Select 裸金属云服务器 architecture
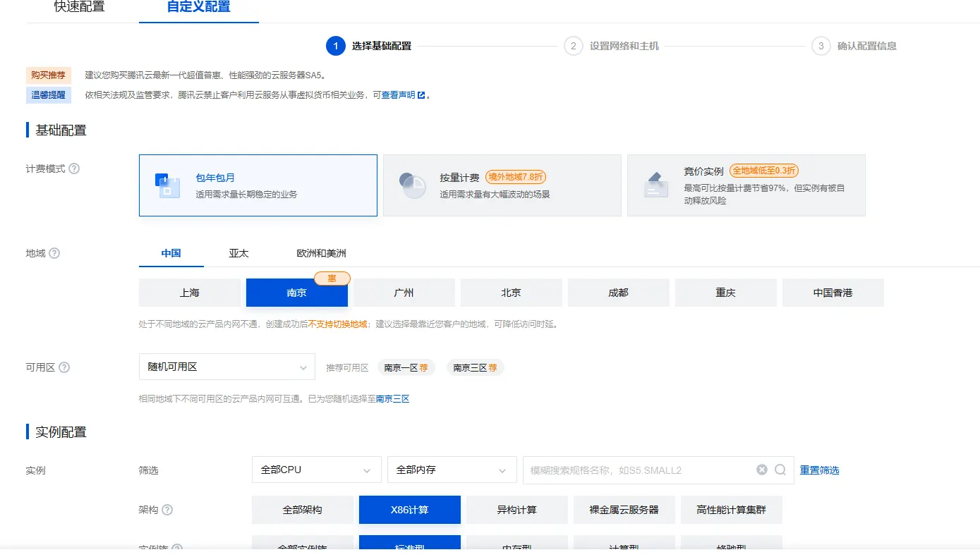 (624, 510)
